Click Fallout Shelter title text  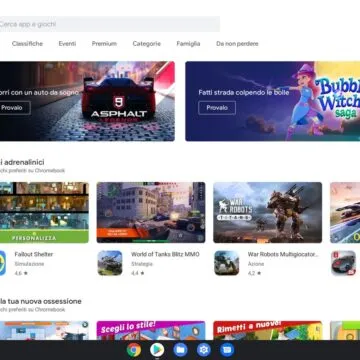coord(34,254)
